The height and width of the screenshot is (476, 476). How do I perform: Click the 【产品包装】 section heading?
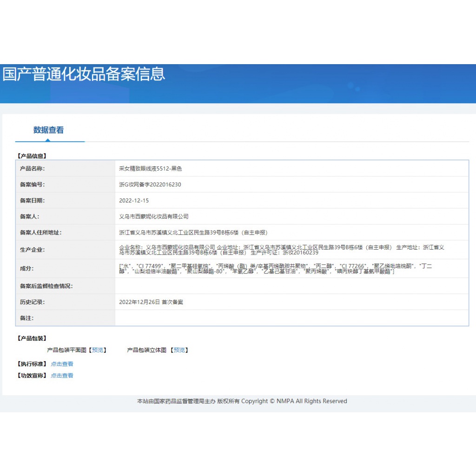point(32,338)
